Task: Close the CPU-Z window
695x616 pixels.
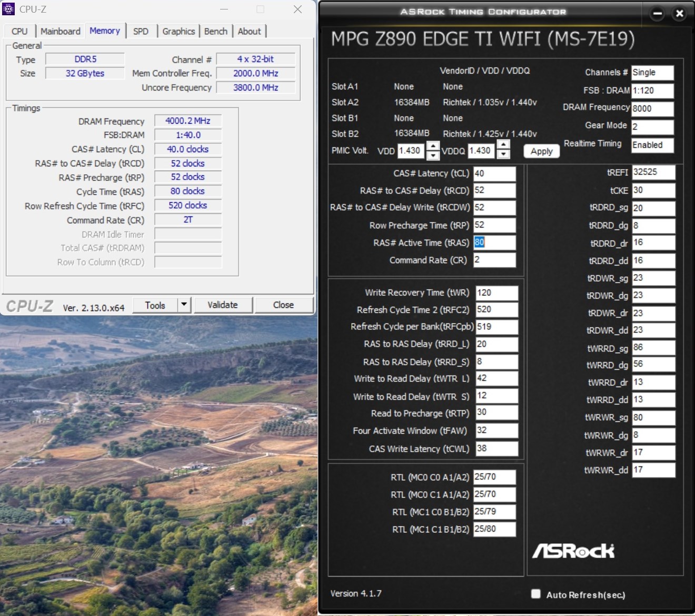Action: click(x=297, y=9)
